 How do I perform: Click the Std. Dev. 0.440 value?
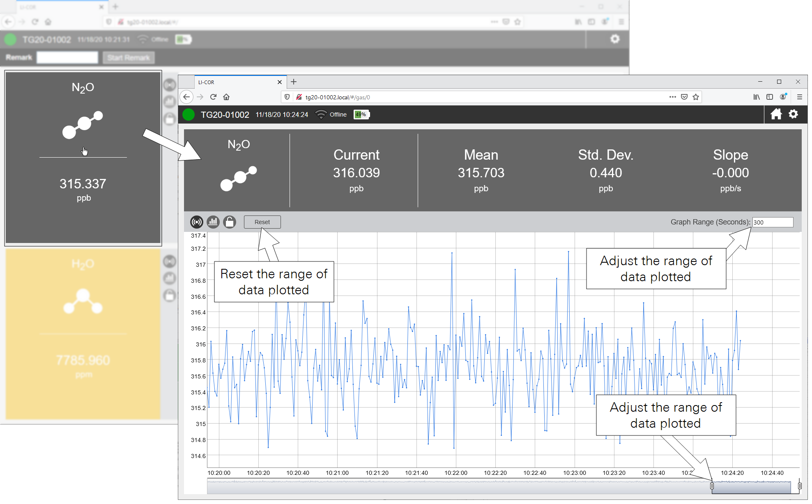tap(606, 173)
